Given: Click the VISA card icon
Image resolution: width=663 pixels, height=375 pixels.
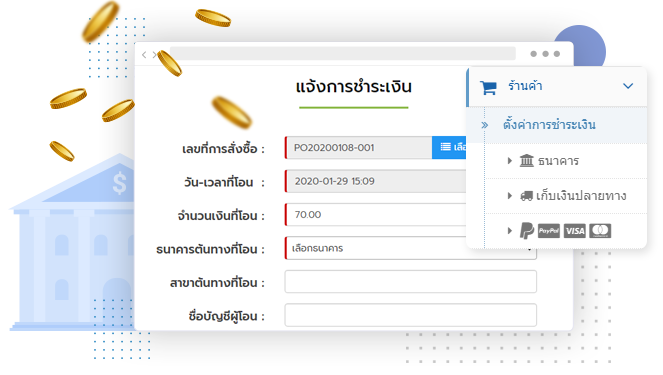Looking at the screenshot, I should click(x=575, y=231).
